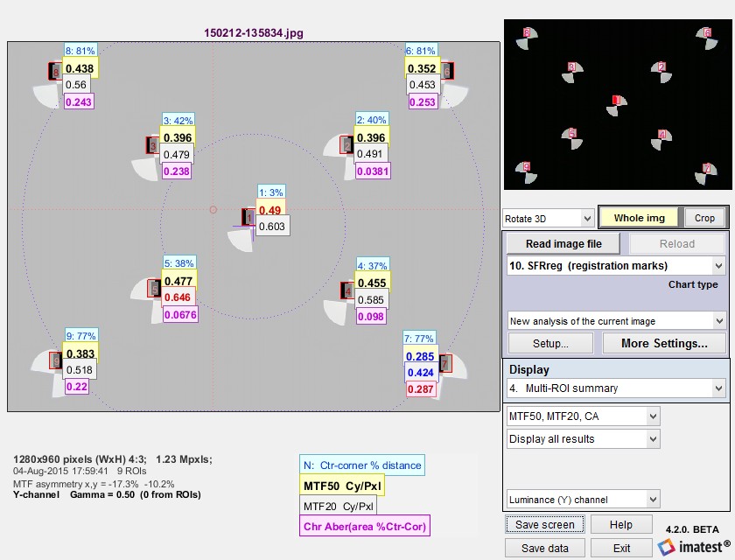Viewport: 735px width, 560px height.
Task: Click the 0.49 MTF50 value at center
Action: 270,210
